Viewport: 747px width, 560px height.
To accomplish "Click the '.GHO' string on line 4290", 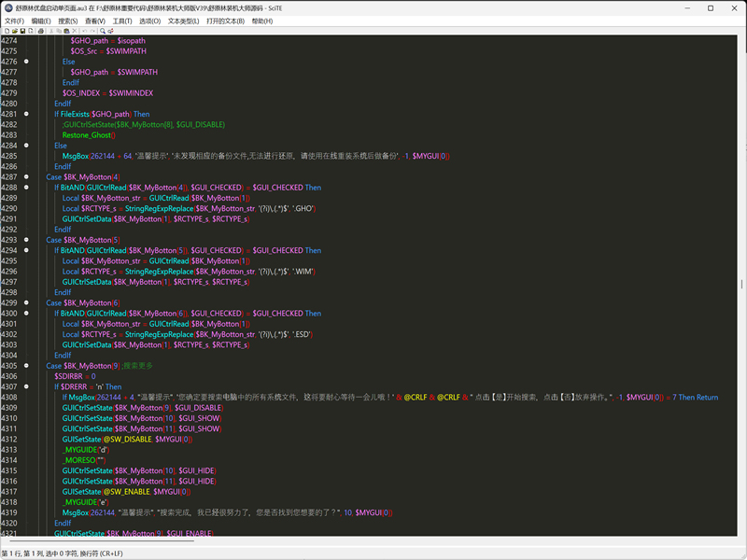I will click(303, 208).
